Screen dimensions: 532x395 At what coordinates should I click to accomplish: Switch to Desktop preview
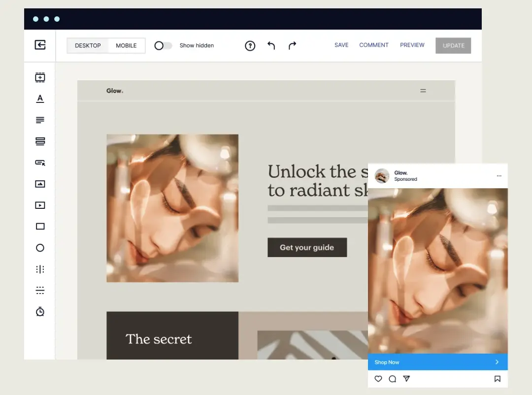point(87,45)
